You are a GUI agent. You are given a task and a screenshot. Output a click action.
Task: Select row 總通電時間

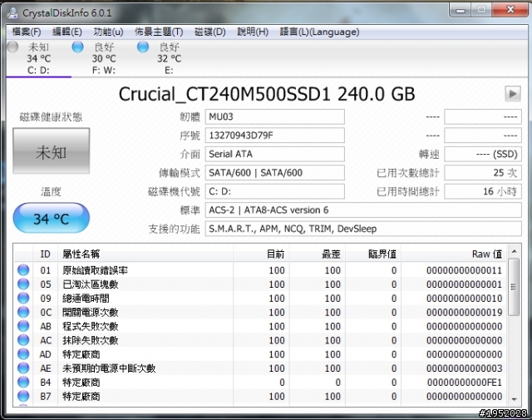(260, 298)
